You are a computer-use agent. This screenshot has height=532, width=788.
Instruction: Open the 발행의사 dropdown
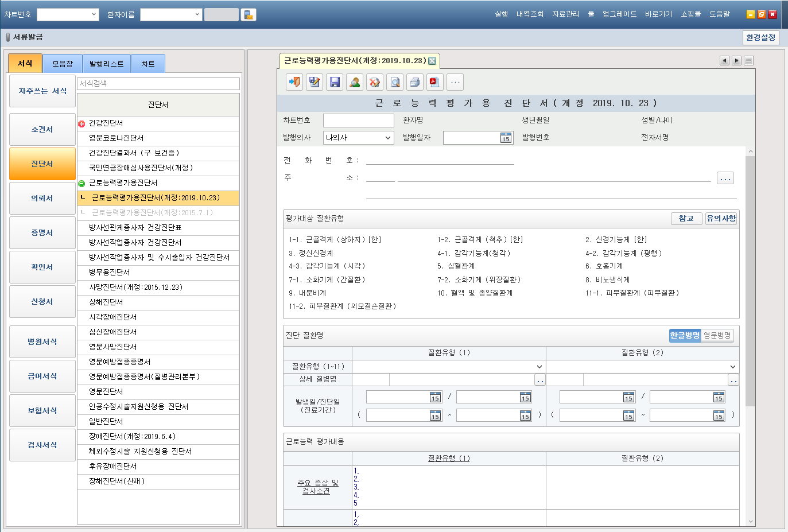pyautogui.click(x=358, y=138)
